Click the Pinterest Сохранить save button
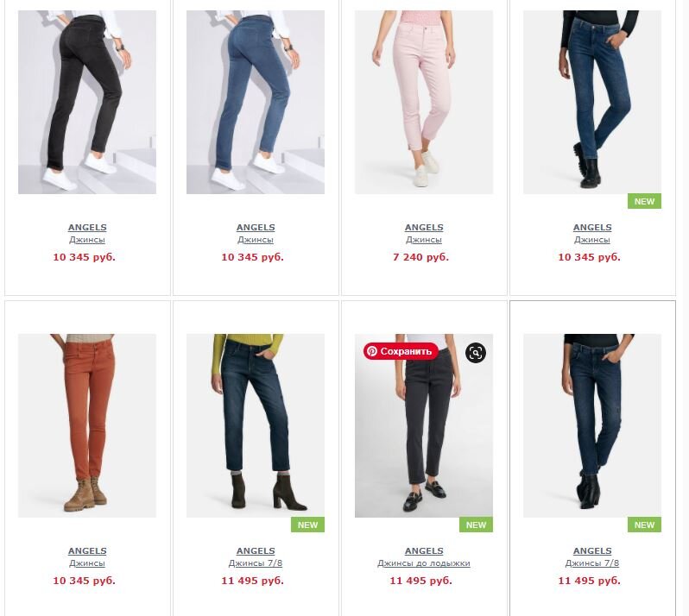This screenshot has width=689, height=616. click(x=401, y=351)
